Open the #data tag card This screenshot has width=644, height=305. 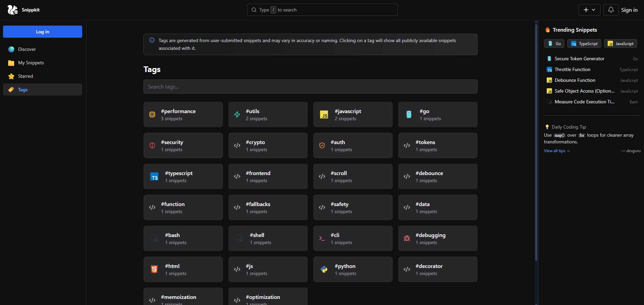tap(438, 207)
